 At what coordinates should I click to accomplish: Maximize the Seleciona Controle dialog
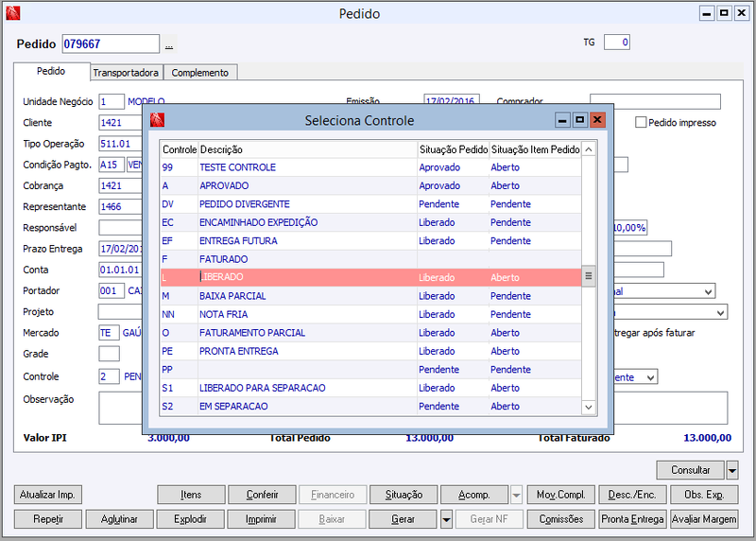coord(579,120)
